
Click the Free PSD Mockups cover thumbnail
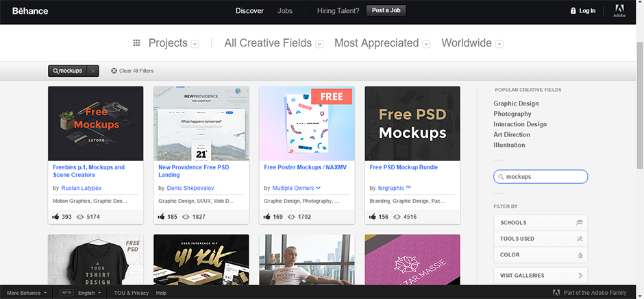point(412,123)
